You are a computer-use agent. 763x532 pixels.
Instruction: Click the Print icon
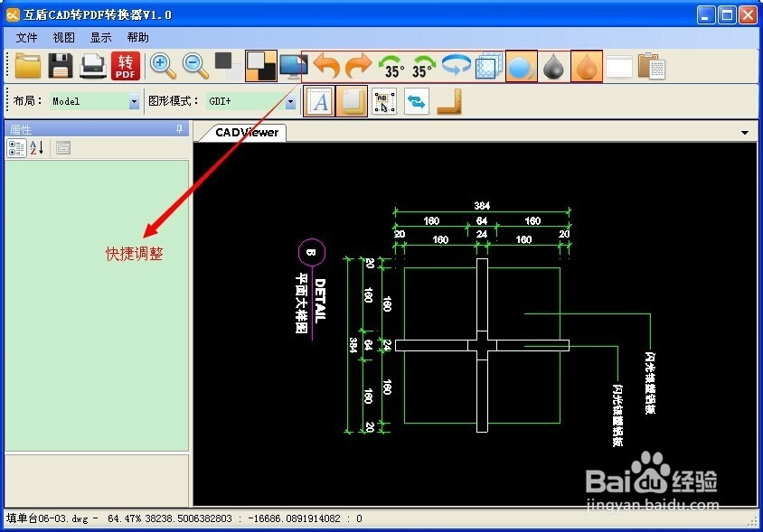92,65
